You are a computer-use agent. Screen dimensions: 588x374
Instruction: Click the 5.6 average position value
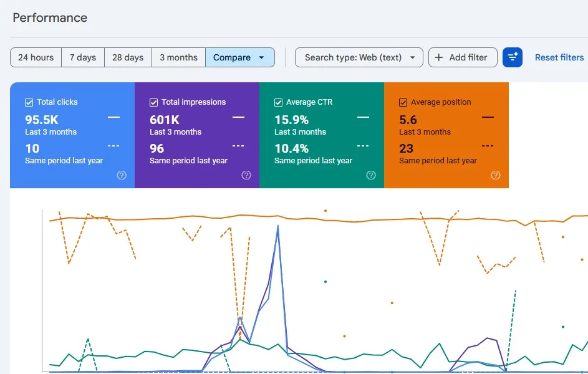[408, 120]
